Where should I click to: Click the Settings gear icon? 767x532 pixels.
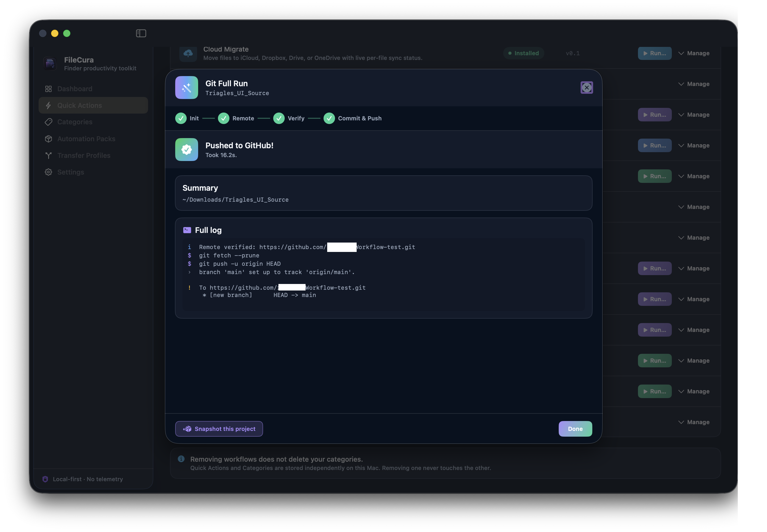(48, 172)
